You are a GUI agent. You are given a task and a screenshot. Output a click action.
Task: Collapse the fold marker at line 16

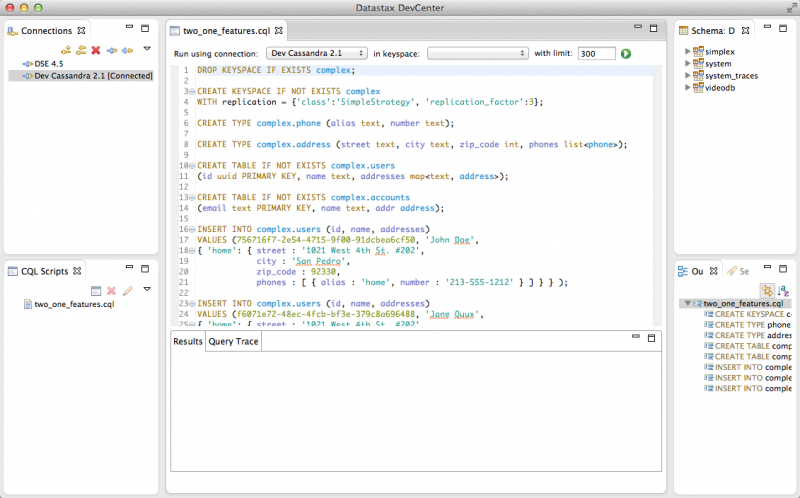[192, 230]
